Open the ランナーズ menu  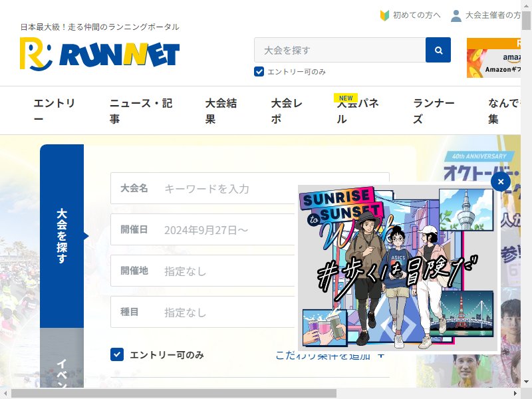[434, 110]
